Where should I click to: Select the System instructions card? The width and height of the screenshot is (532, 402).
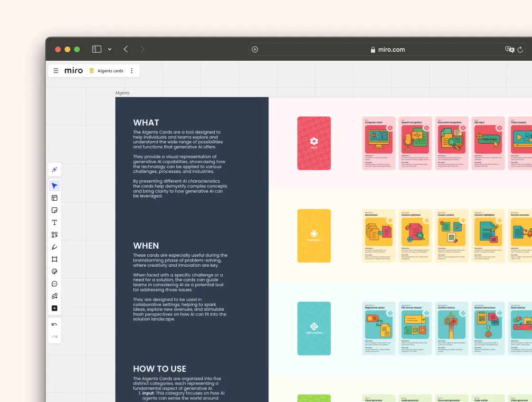488,328
